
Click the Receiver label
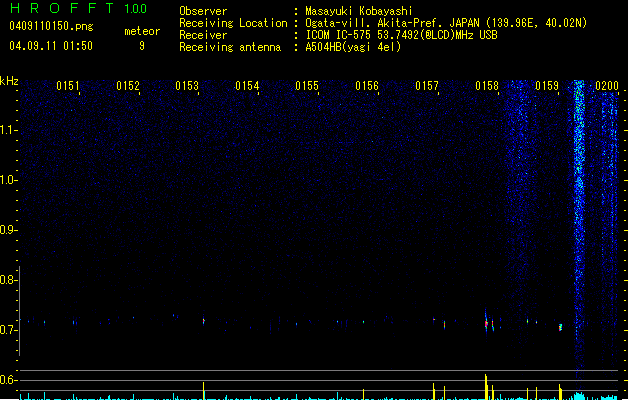pyautogui.click(x=203, y=35)
